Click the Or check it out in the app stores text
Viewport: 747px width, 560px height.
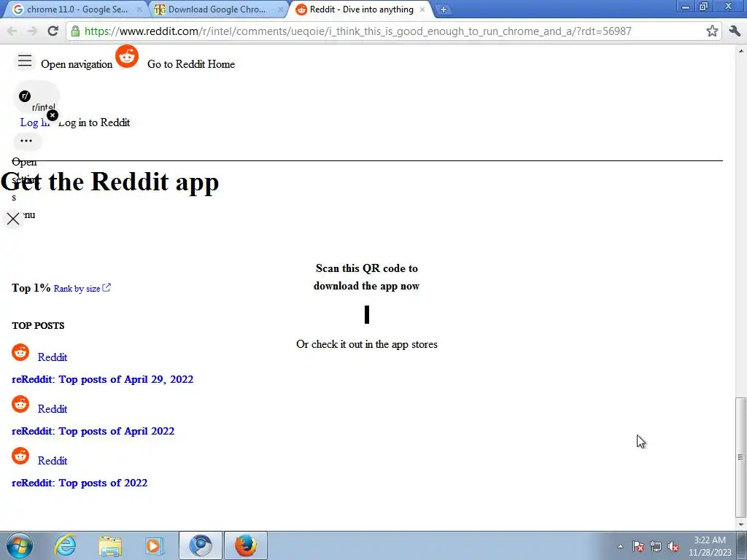(x=367, y=344)
